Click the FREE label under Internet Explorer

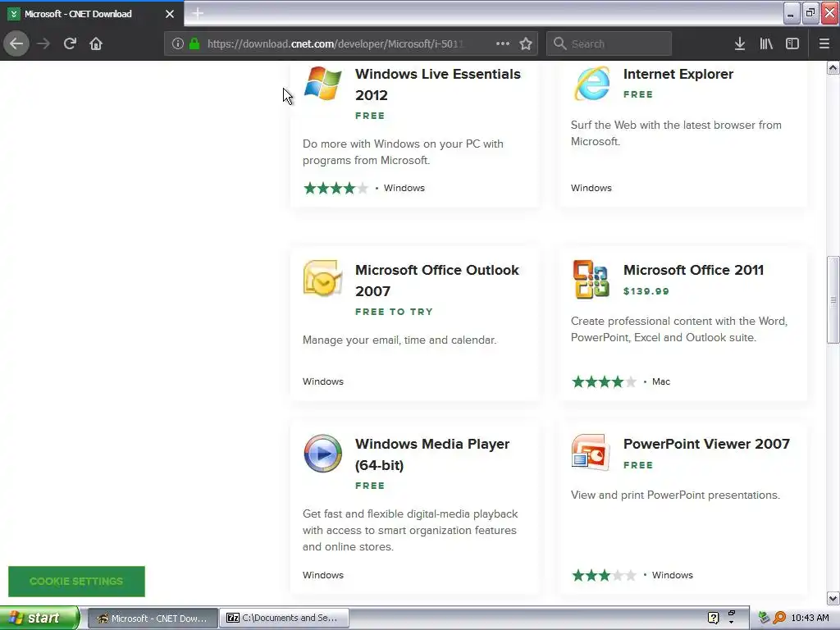point(638,94)
